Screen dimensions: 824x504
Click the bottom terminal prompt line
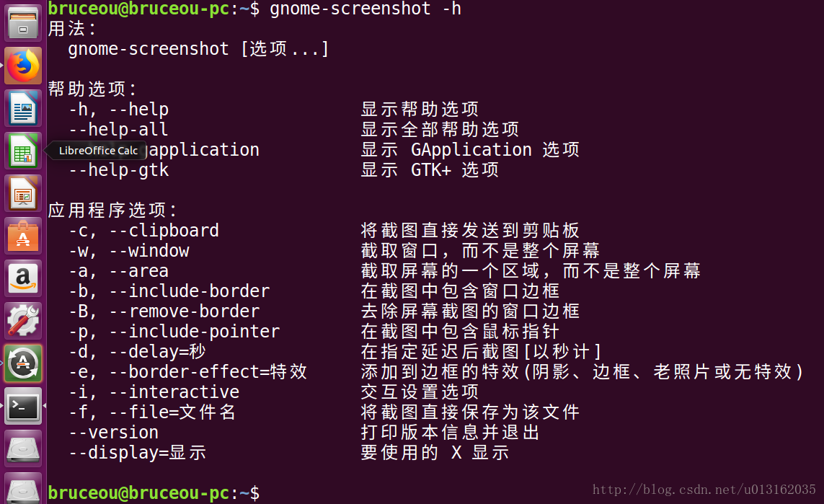click(154, 493)
